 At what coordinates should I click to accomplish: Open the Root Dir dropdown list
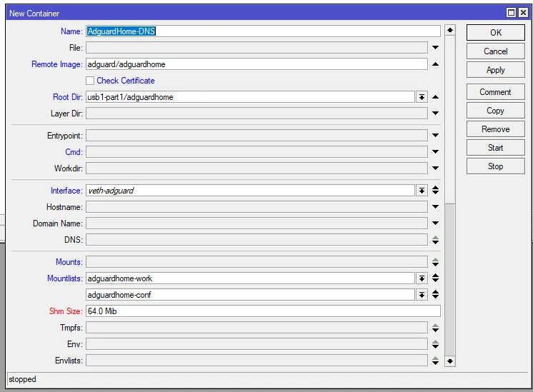(422, 97)
